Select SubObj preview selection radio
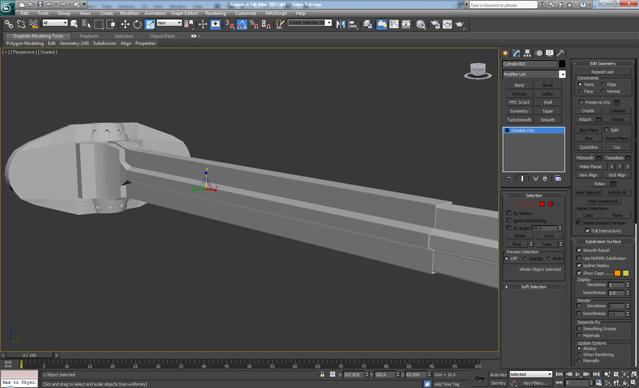 [525, 258]
